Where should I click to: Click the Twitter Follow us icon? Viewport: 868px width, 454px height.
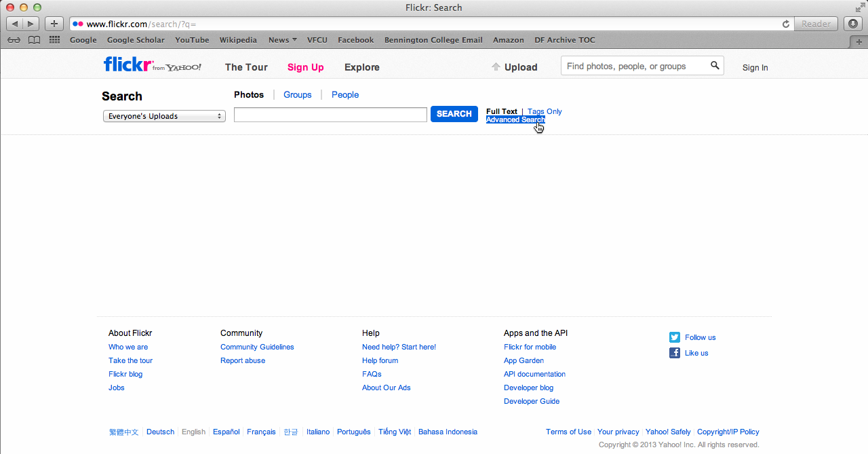pyautogui.click(x=675, y=337)
